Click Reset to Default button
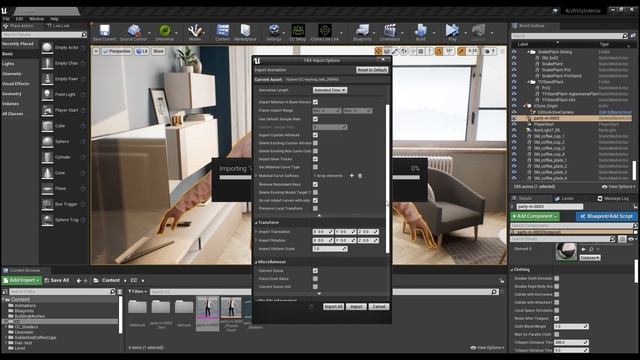The width and height of the screenshot is (640, 360). tap(372, 70)
